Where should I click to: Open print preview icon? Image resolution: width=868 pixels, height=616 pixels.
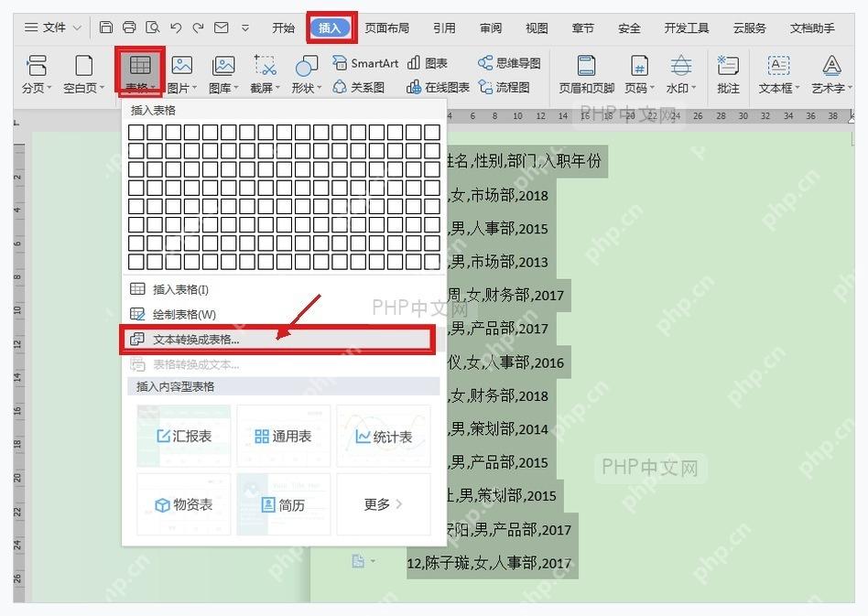pos(152,27)
